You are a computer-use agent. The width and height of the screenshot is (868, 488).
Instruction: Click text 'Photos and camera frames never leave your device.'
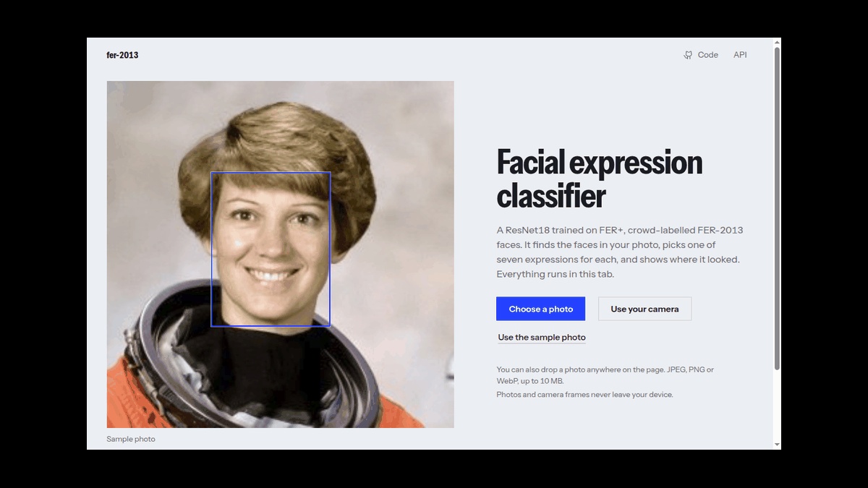point(584,395)
